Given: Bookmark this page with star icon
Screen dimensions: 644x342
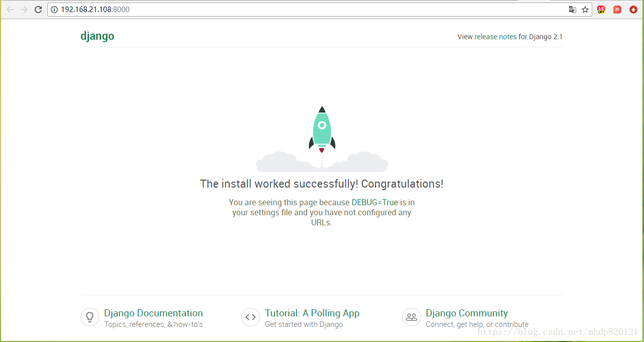Looking at the screenshot, I should click(585, 10).
